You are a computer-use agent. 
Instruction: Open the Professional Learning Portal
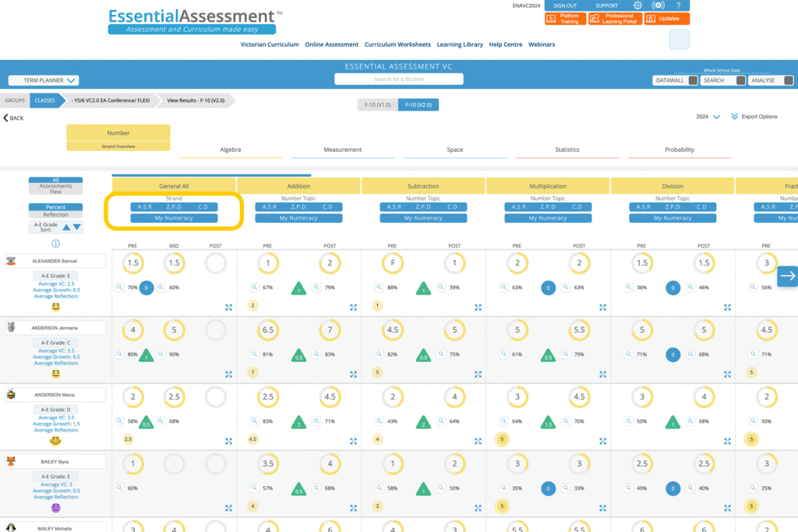click(x=615, y=19)
